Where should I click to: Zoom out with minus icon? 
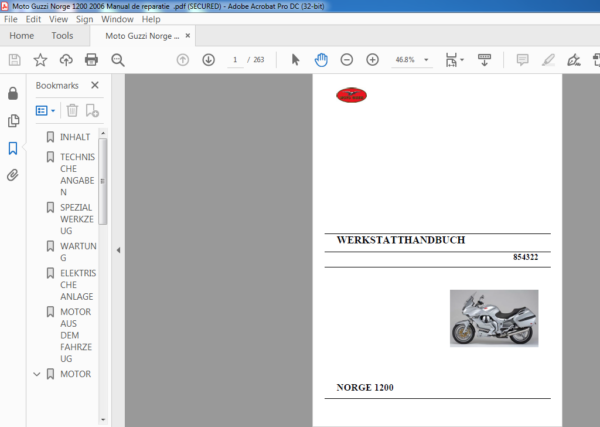pos(347,60)
